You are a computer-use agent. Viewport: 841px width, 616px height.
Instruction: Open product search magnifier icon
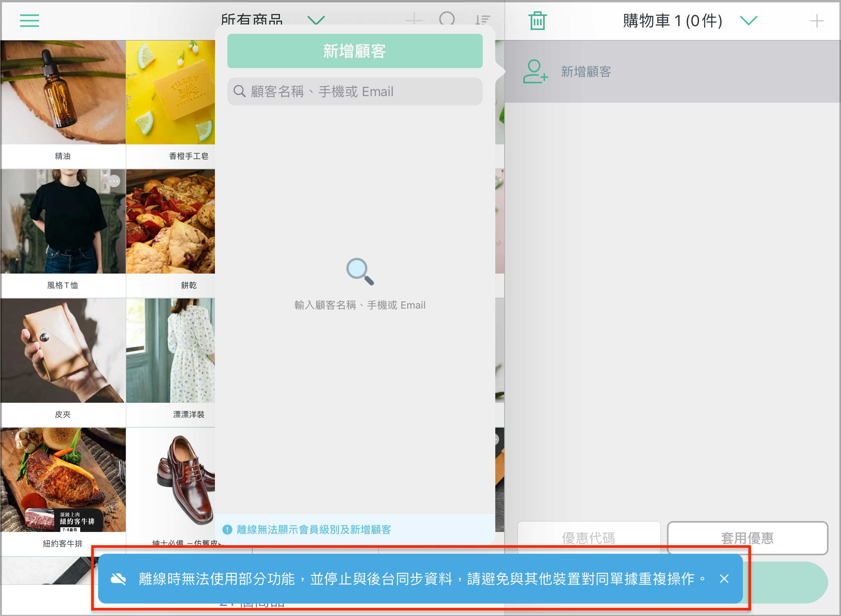447,19
